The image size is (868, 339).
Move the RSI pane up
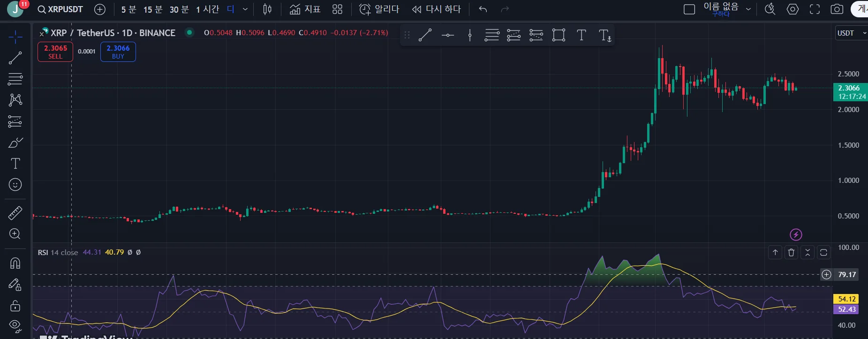click(x=775, y=253)
